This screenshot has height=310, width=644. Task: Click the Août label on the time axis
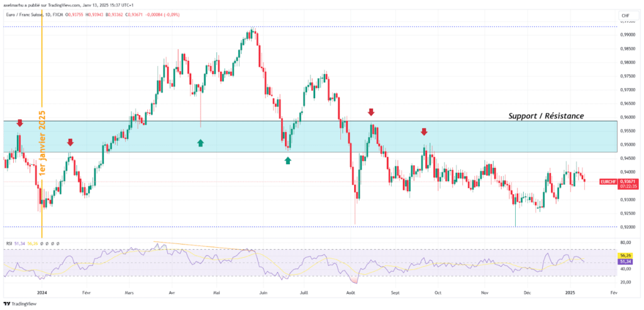pyautogui.click(x=350, y=293)
